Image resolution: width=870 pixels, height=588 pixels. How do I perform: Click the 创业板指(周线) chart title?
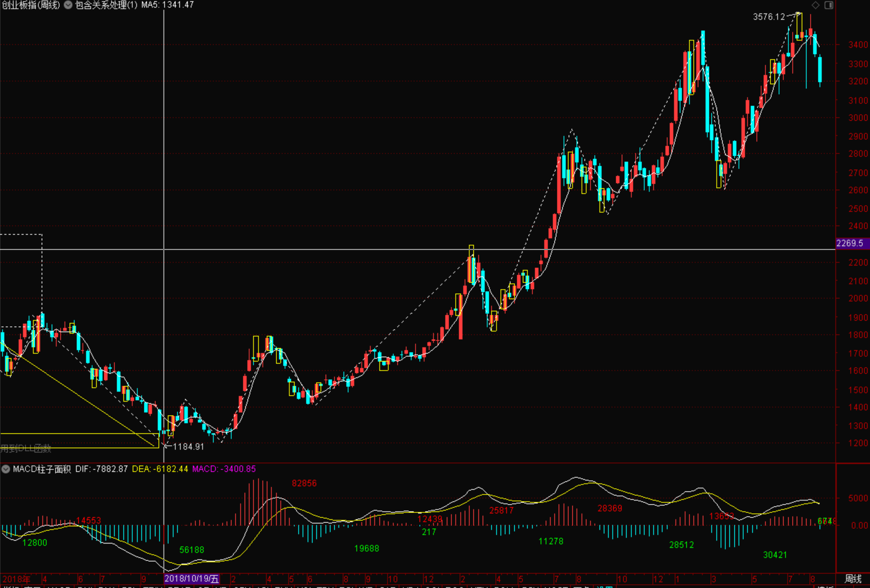coord(31,5)
